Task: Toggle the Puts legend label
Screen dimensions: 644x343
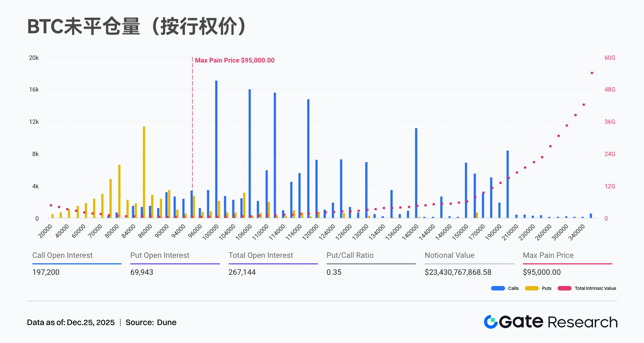Action: pos(546,288)
